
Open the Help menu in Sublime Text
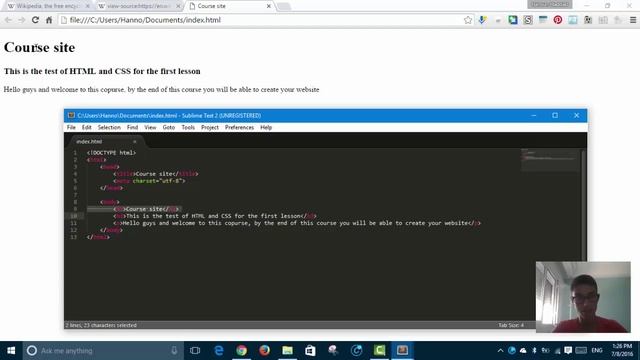click(x=266, y=127)
